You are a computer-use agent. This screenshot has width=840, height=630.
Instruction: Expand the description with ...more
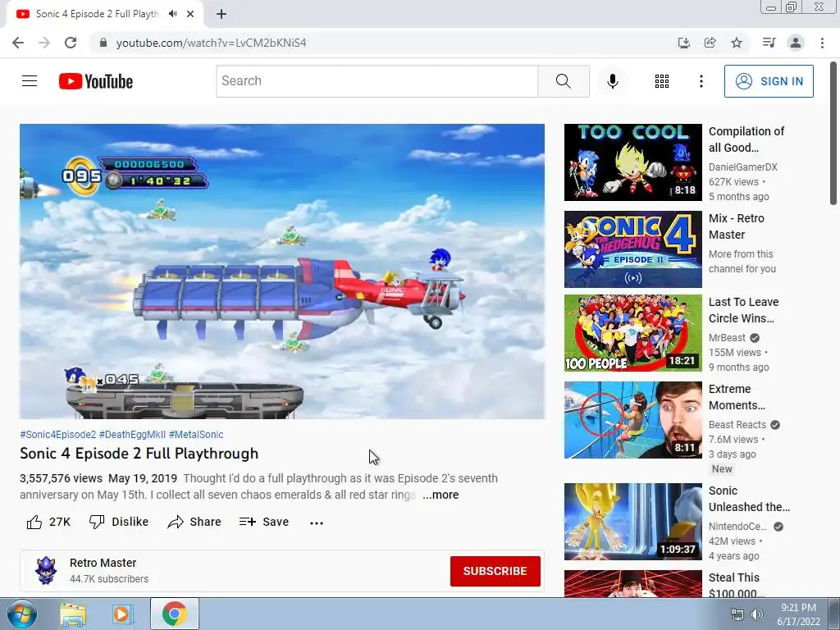(x=441, y=495)
